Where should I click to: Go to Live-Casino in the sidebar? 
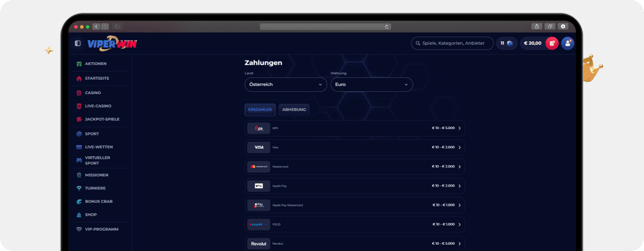(98, 106)
